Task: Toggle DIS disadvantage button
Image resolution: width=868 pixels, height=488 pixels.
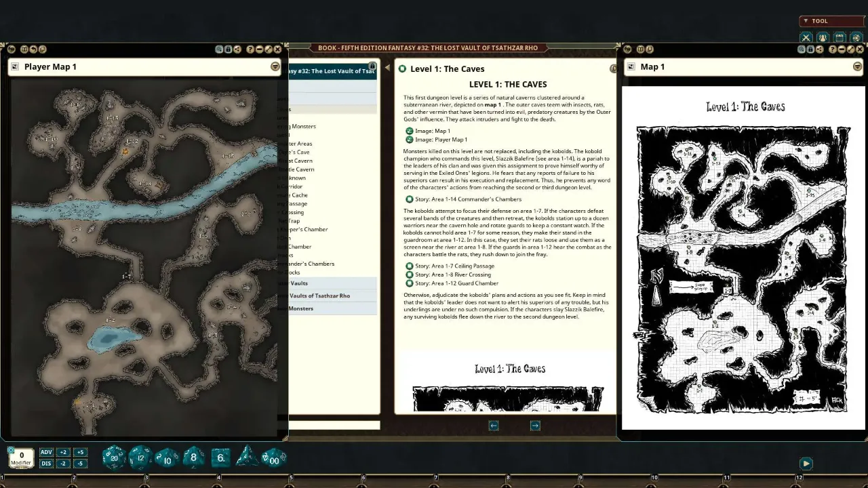Action: click(47, 464)
